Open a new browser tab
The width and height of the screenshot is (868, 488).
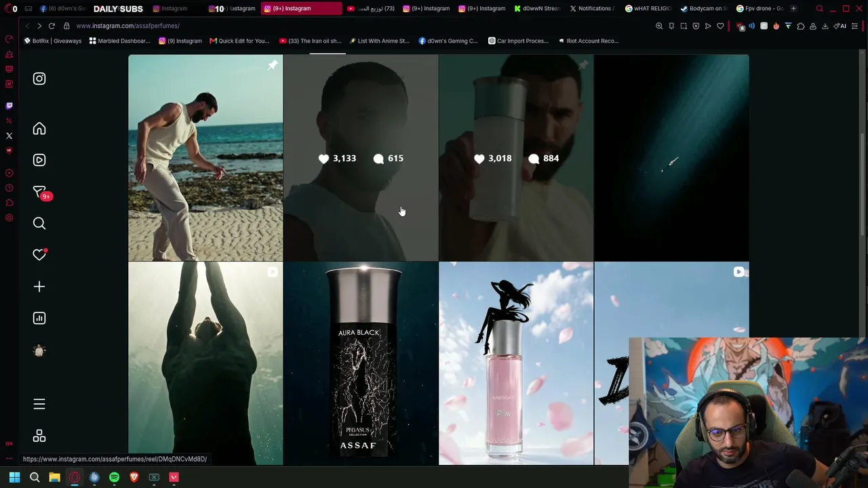click(x=793, y=9)
